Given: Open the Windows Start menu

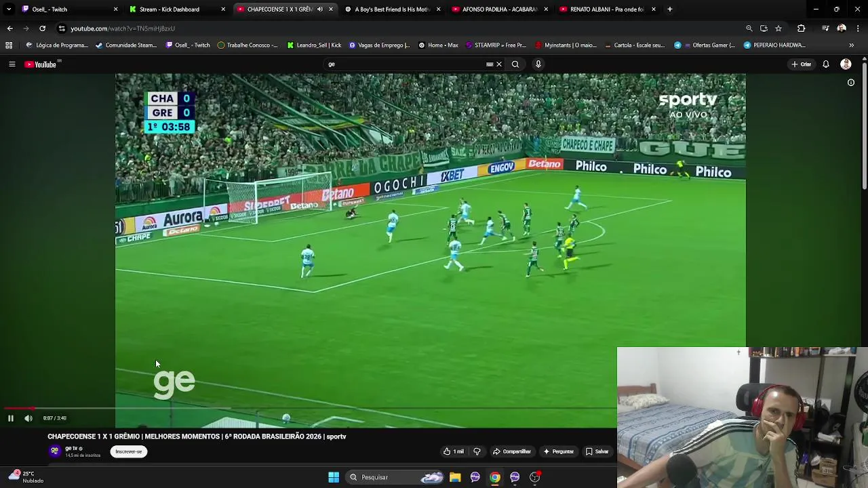Looking at the screenshot, I should click(334, 477).
